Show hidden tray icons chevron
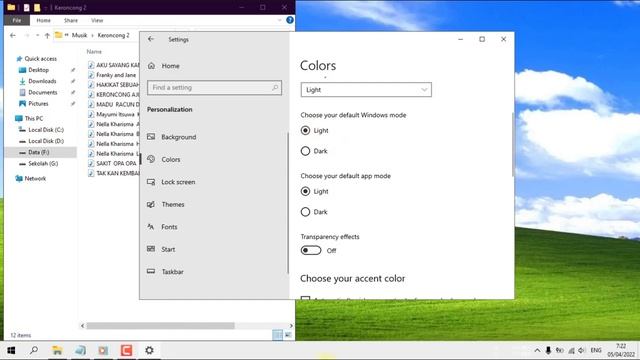This screenshot has height=360, width=640. pos(537,350)
